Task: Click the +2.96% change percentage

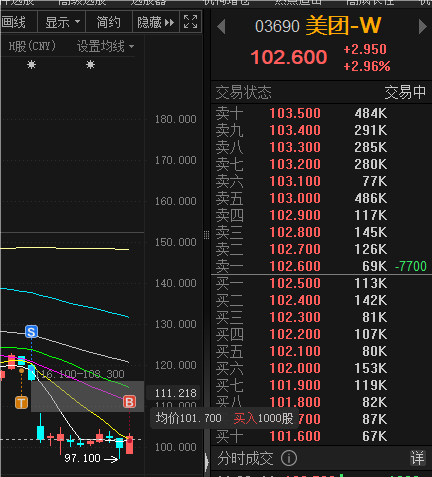Action: coord(367,66)
